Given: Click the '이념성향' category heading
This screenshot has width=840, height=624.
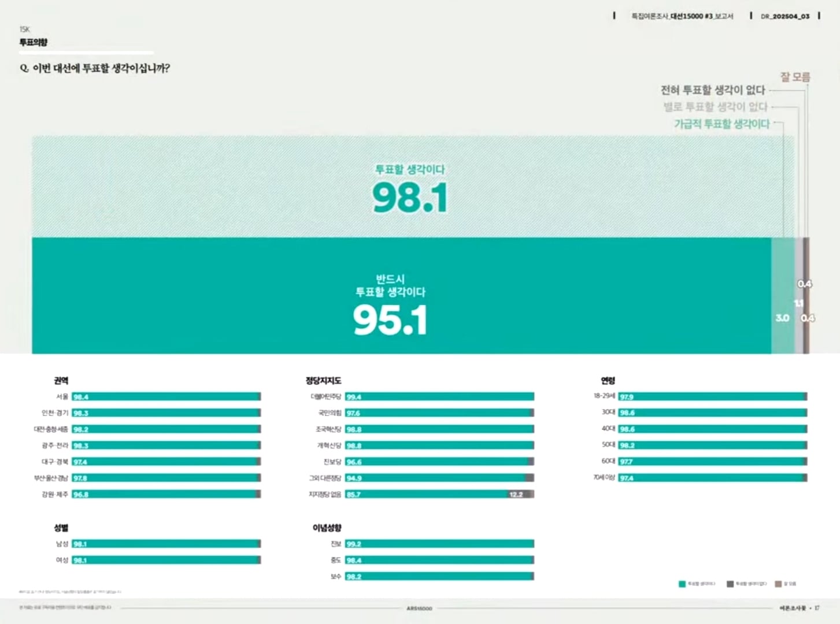Looking at the screenshot, I should click(x=327, y=528).
